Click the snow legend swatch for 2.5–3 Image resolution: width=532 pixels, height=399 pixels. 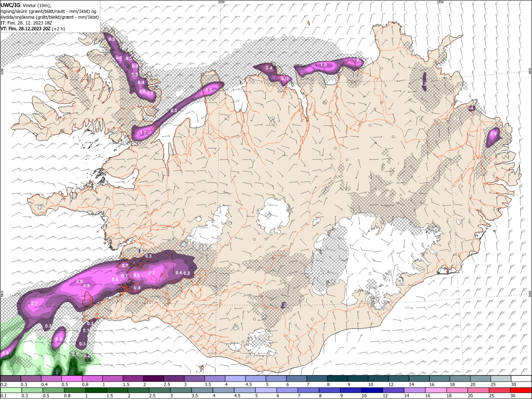click(174, 379)
